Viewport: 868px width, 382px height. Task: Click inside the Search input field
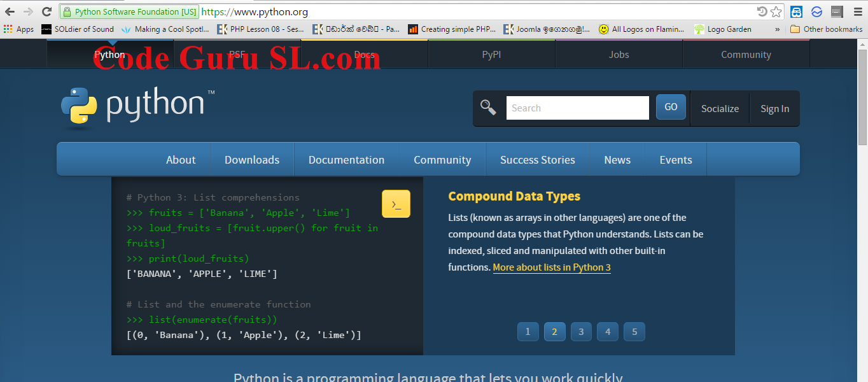(x=576, y=107)
